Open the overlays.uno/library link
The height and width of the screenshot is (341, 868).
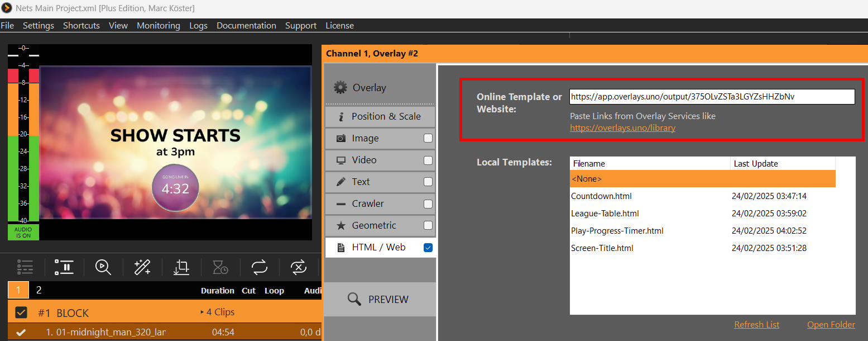click(x=622, y=128)
